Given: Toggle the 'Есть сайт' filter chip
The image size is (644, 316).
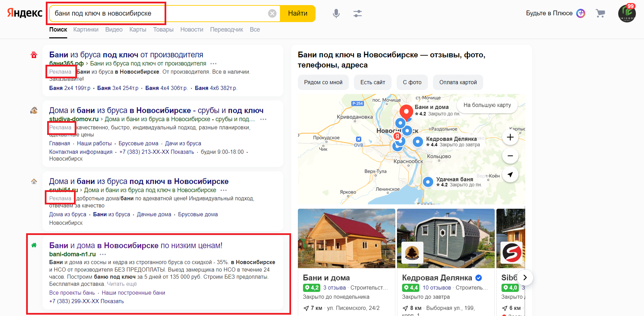Looking at the screenshot, I should pos(373,82).
